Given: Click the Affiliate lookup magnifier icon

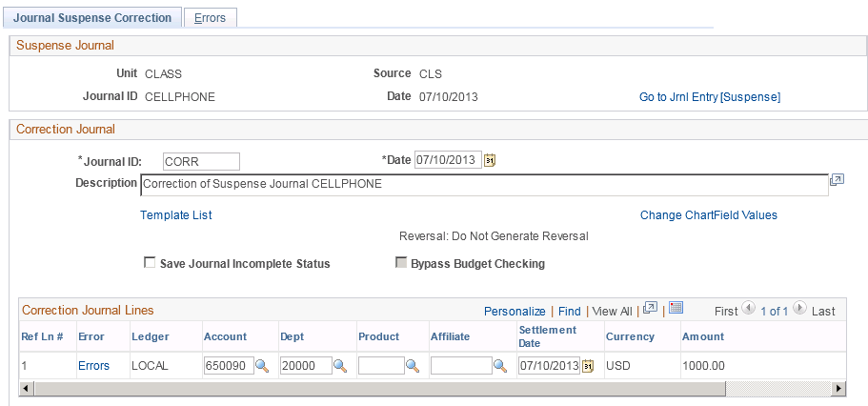Looking at the screenshot, I should (500, 366).
